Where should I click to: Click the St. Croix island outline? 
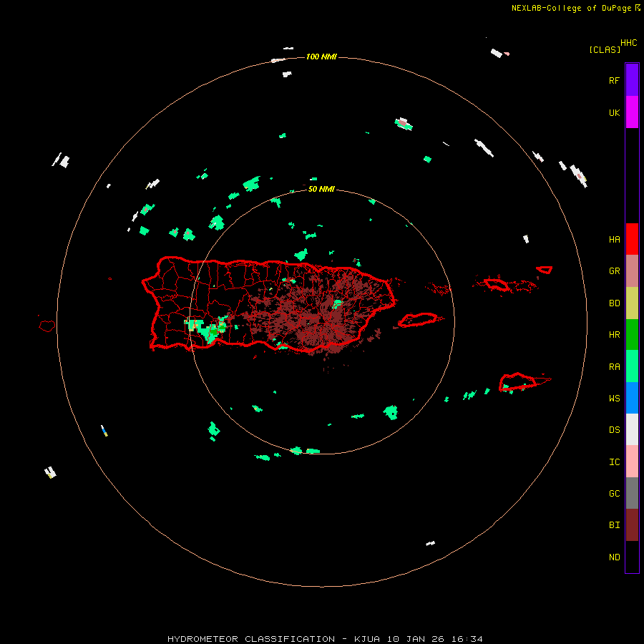(518, 382)
